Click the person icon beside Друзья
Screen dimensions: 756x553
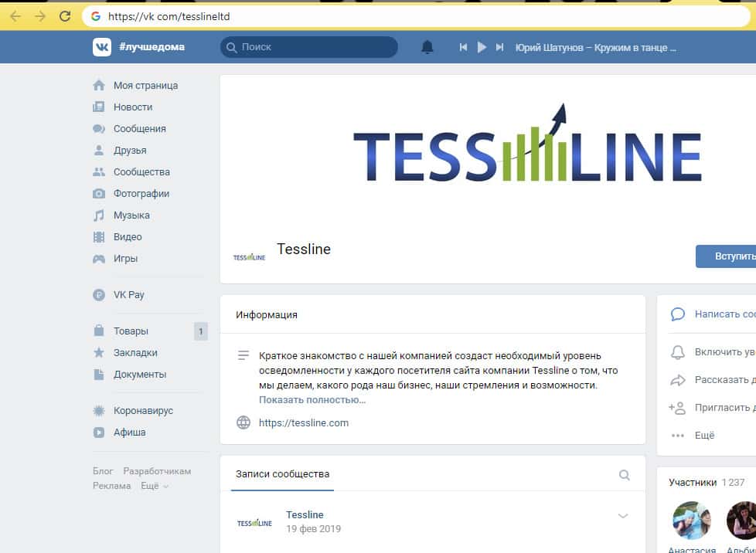pyautogui.click(x=99, y=151)
